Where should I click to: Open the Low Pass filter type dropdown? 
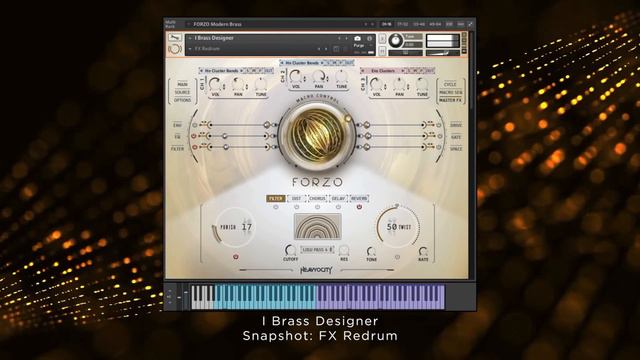(x=318, y=249)
